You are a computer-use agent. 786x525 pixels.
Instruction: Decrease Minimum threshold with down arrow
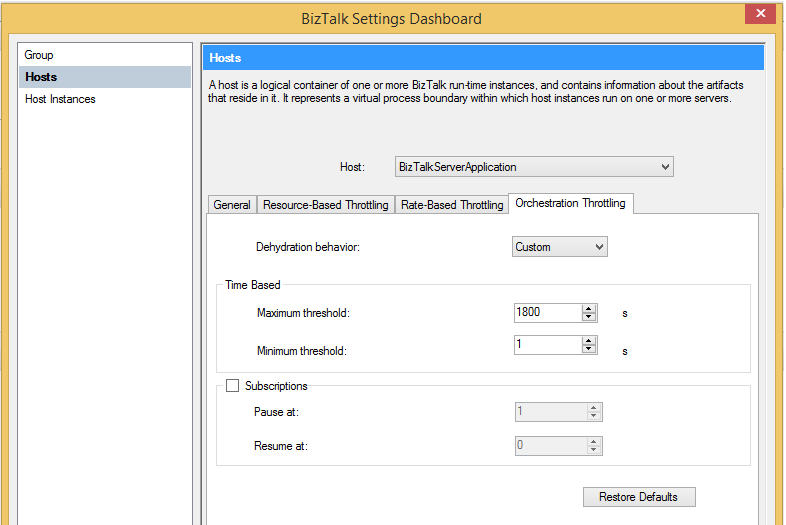pyautogui.click(x=588, y=349)
